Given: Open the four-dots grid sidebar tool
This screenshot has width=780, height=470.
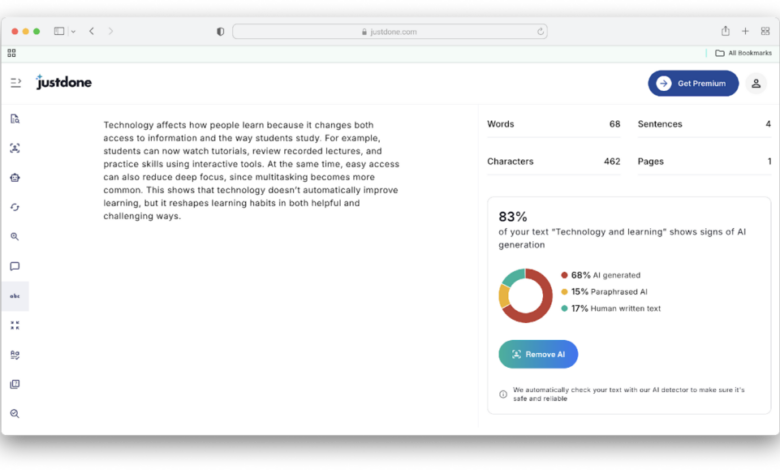Looking at the screenshot, I should pyautogui.click(x=15, y=325).
